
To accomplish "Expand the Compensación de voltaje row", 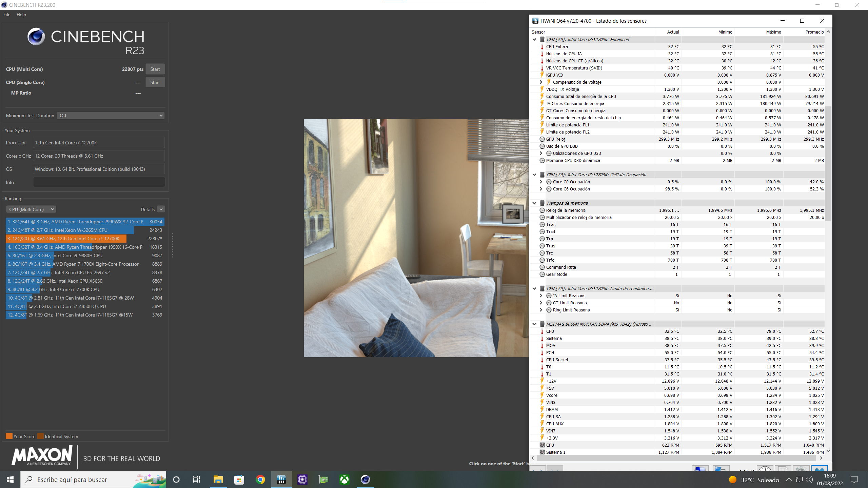I will 541,82.
